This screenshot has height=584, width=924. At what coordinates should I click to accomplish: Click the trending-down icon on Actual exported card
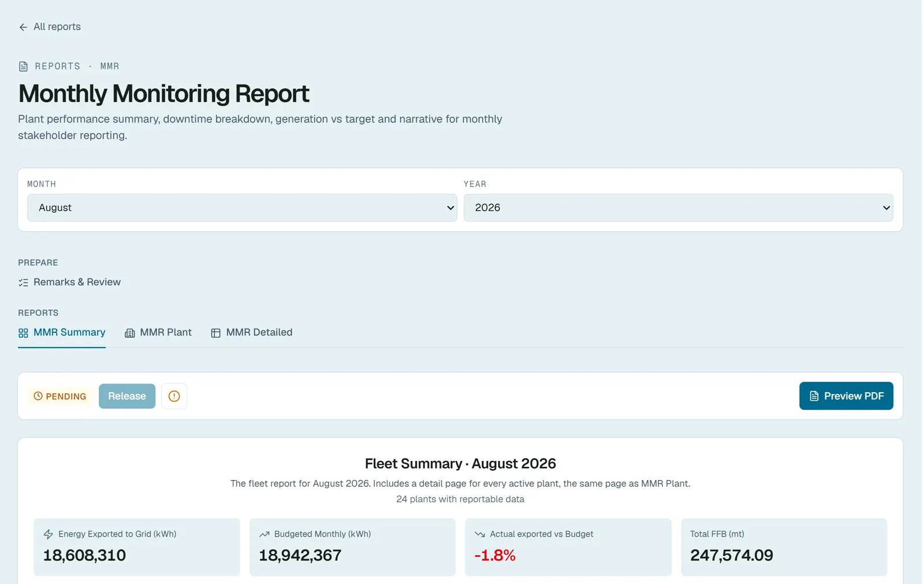pyautogui.click(x=480, y=534)
